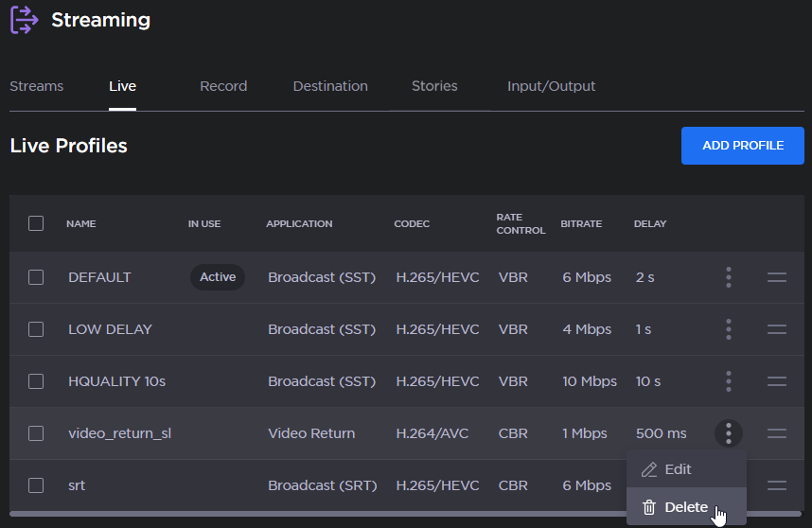Click the Active badge on DEFAULT
This screenshot has width=812, height=528.
pos(218,277)
